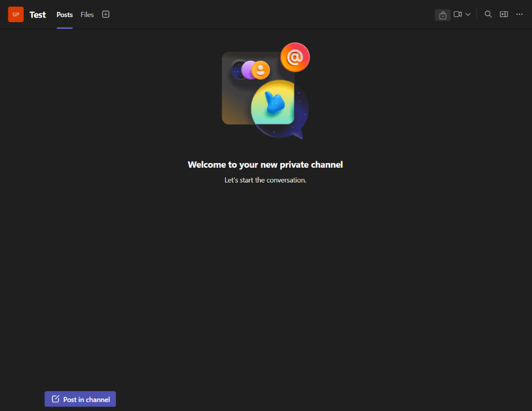Screen dimensions: 532x411
Task: Open the Files tab
Action: (87, 15)
